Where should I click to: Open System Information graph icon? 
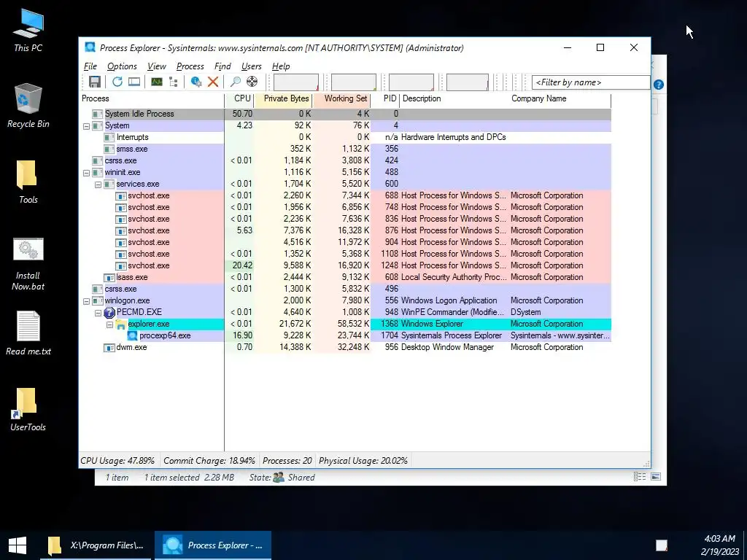point(157,82)
